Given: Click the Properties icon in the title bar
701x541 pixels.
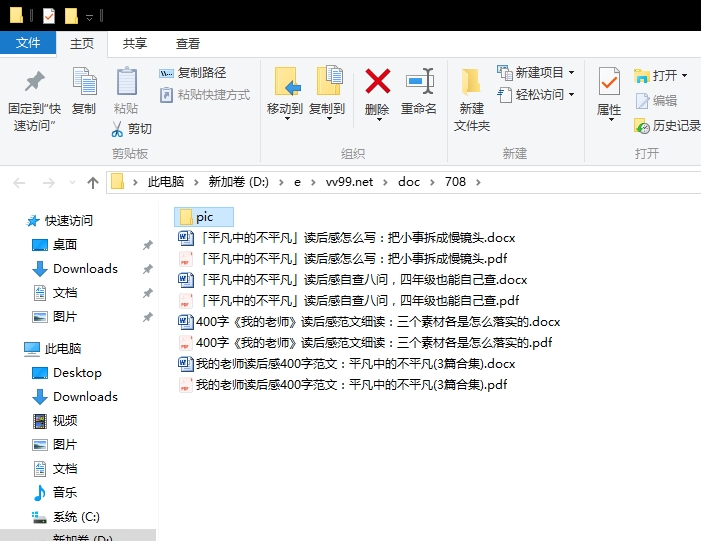Looking at the screenshot, I should 49,17.
